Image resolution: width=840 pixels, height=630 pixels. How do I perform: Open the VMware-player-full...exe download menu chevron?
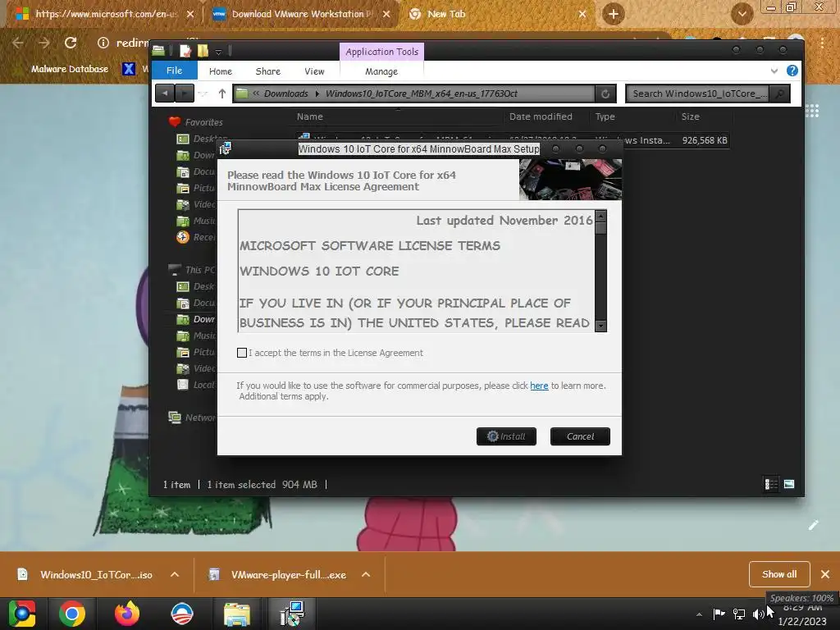click(x=366, y=574)
